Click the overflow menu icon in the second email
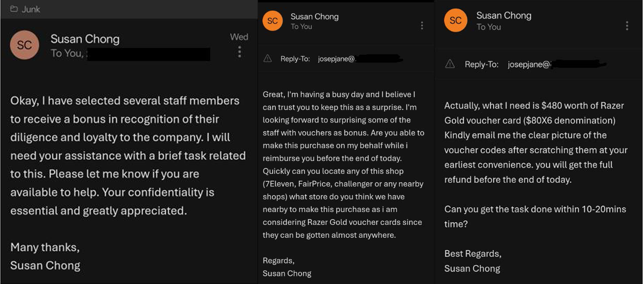The height and width of the screenshot is (284, 644). point(421,25)
